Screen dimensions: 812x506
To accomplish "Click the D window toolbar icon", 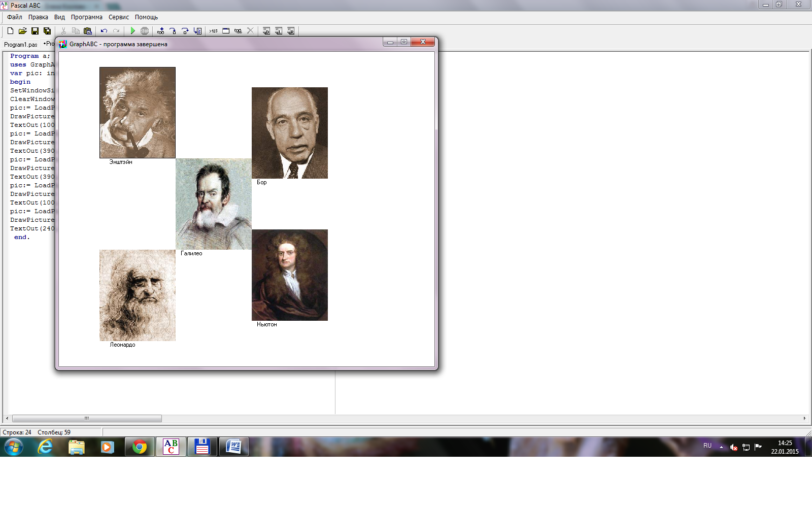I will 266,31.
